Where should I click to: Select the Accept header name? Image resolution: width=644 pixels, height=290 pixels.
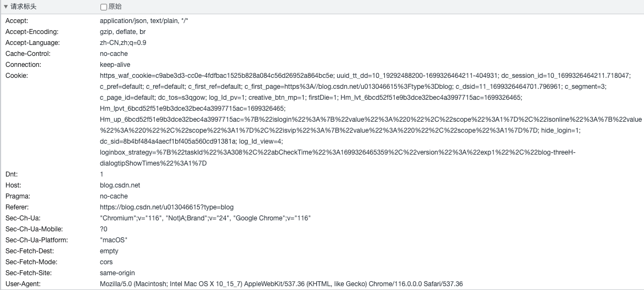pos(16,21)
